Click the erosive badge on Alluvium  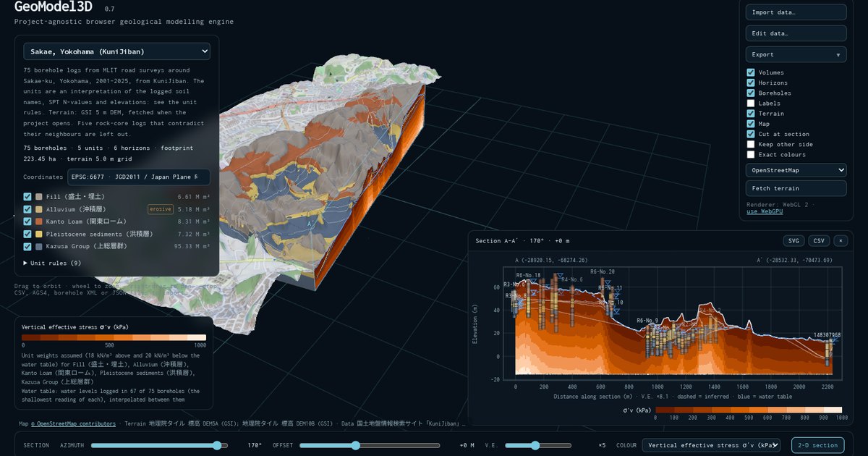click(x=160, y=208)
